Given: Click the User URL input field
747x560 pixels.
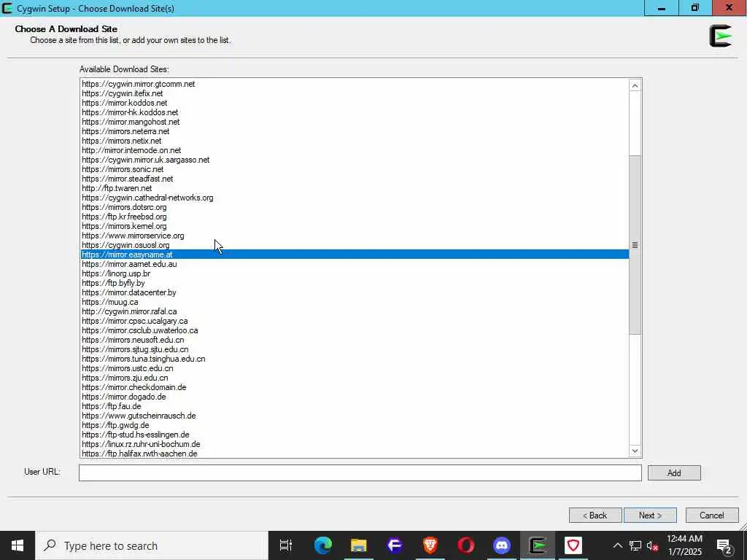Looking at the screenshot, I should click(x=360, y=472).
